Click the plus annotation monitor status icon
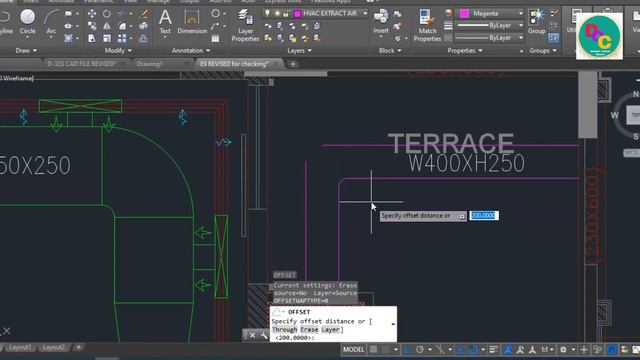This screenshot has height=360, width=640. [x=584, y=350]
